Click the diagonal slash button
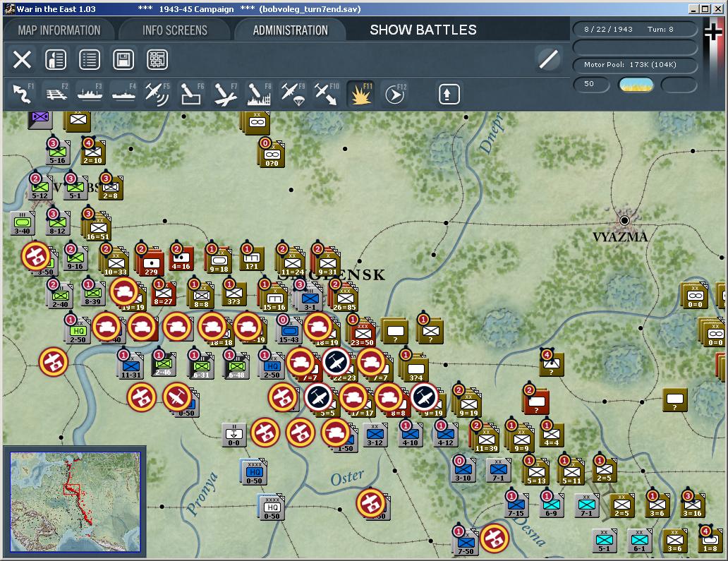Viewport: 728px width, 561px height. tap(548, 59)
